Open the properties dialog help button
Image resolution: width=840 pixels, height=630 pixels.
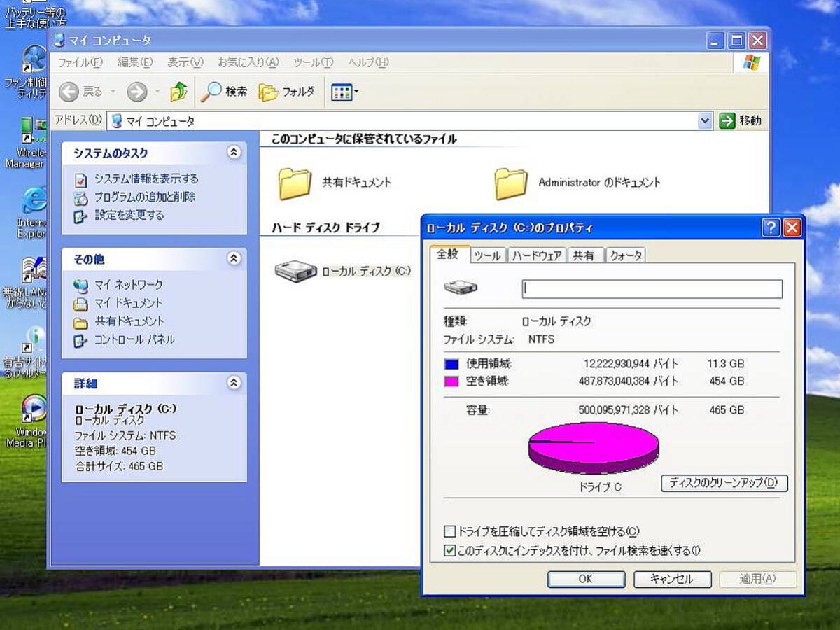(771, 227)
